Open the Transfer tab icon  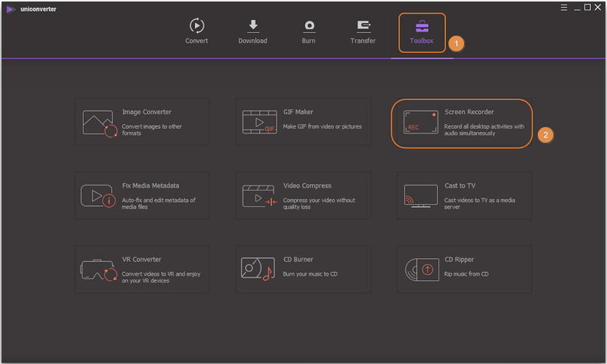coord(363,26)
